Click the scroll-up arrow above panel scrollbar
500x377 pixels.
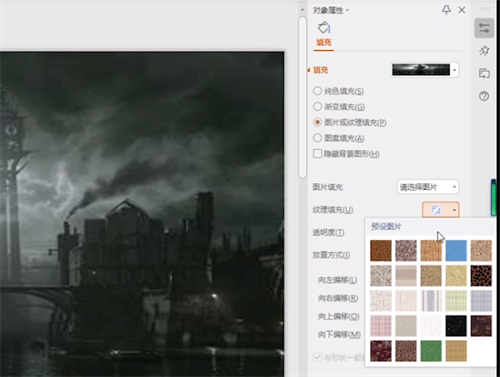click(x=302, y=10)
